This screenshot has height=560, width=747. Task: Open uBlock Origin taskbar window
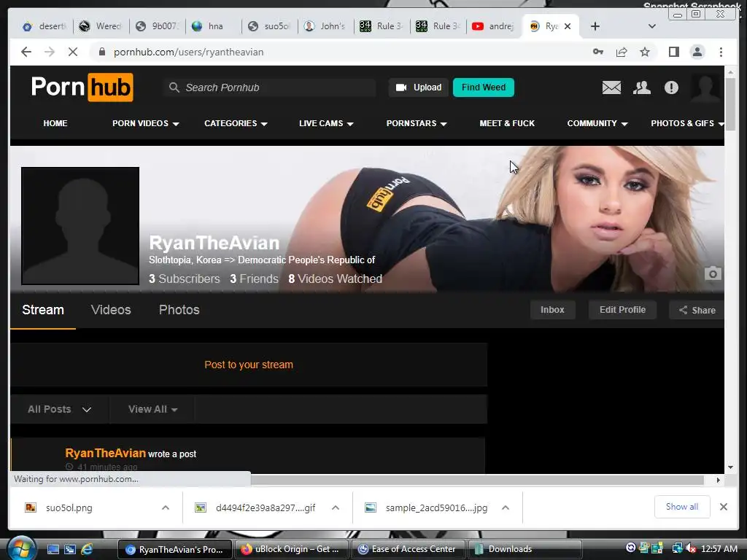[x=292, y=549]
